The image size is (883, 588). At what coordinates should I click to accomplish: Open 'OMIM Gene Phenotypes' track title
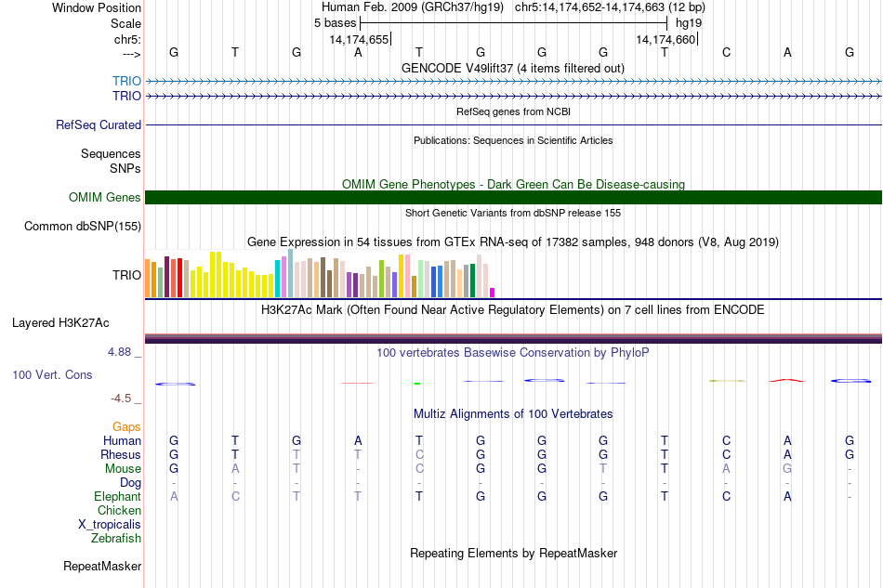click(x=513, y=184)
